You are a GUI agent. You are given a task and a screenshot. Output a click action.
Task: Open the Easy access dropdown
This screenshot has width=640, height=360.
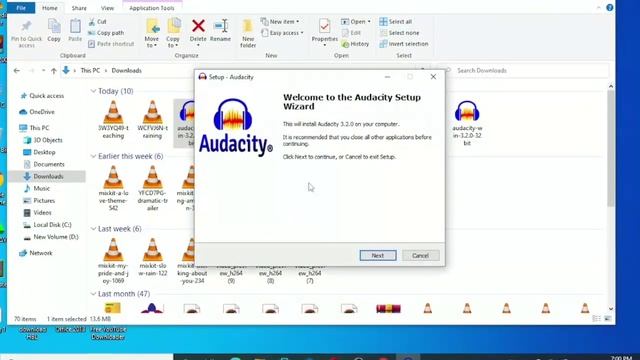click(x=282, y=33)
